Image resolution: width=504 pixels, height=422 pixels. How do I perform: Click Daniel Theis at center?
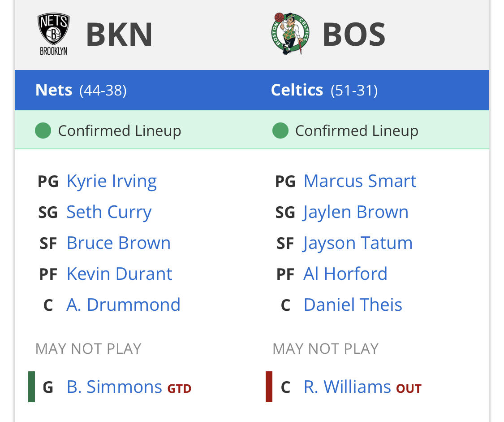353,305
